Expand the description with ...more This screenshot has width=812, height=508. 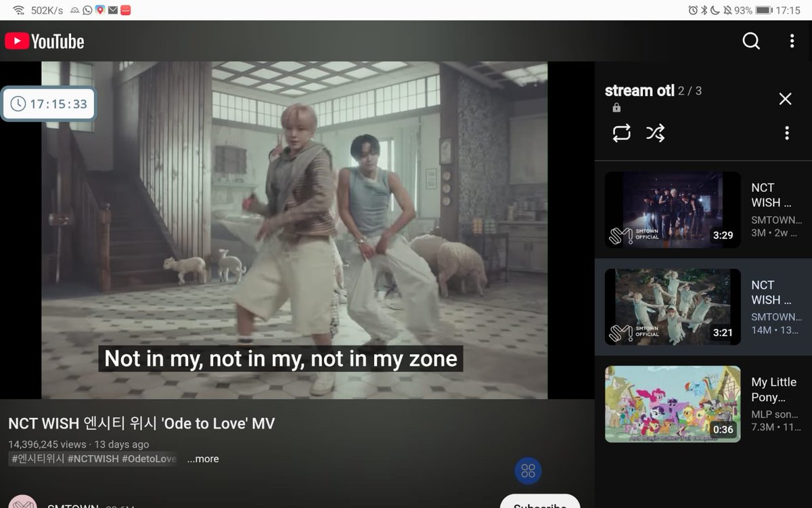tap(203, 459)
